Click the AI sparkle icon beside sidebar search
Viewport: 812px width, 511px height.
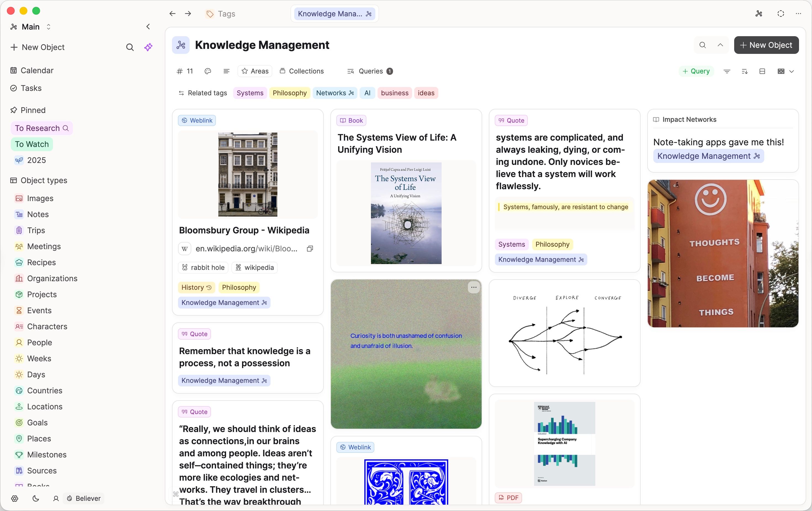point(148,47)
